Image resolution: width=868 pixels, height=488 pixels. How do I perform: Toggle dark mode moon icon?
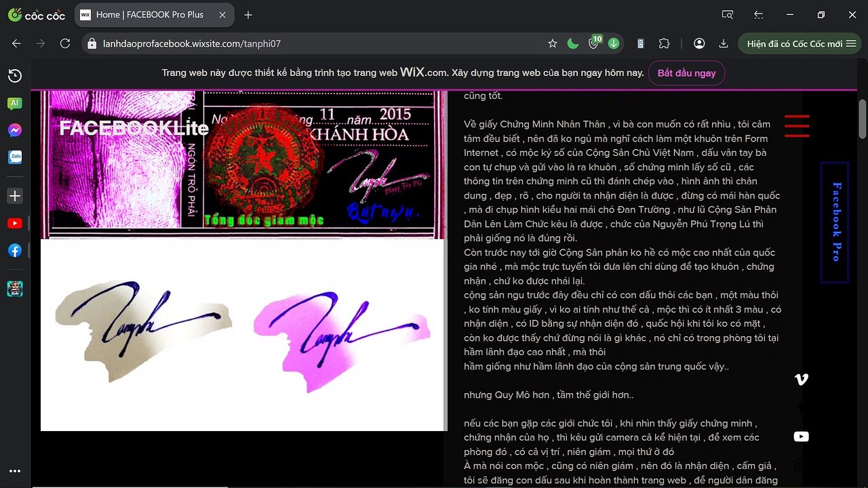[x=573, y=43]
